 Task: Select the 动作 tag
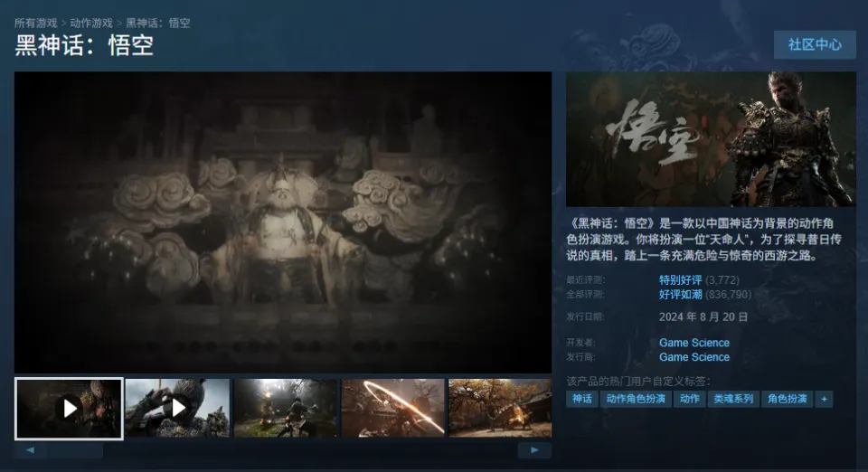(689, 399)
